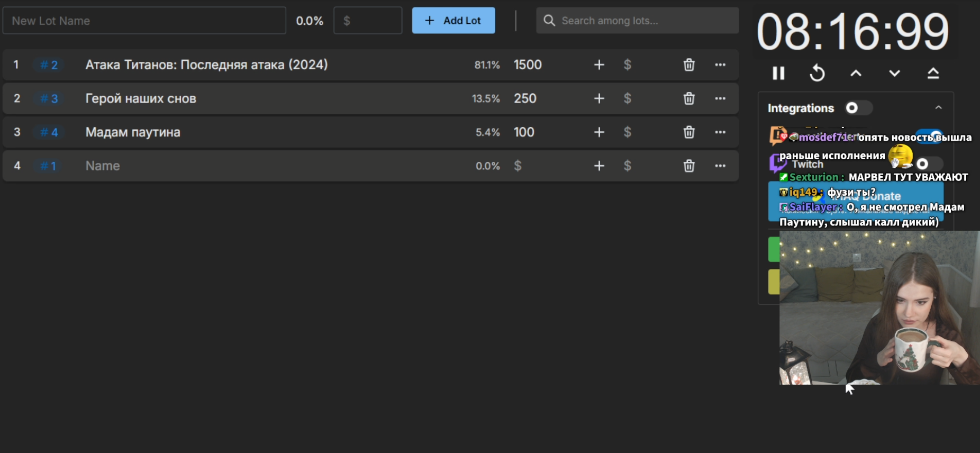
Task: Focus the New Lot Name field
Action: click(x=144, y=21)
